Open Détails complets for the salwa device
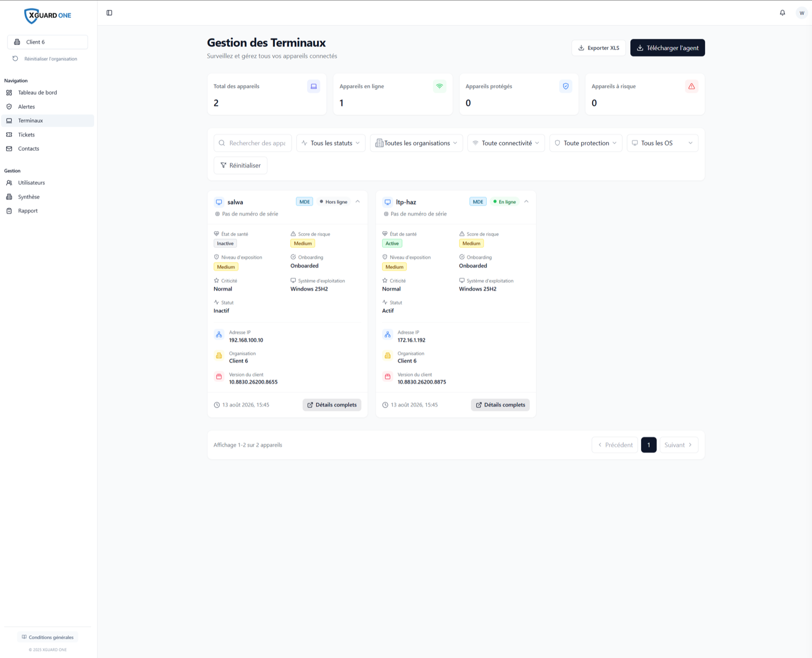This screenshot has height=658, width=812. [332, 405]
